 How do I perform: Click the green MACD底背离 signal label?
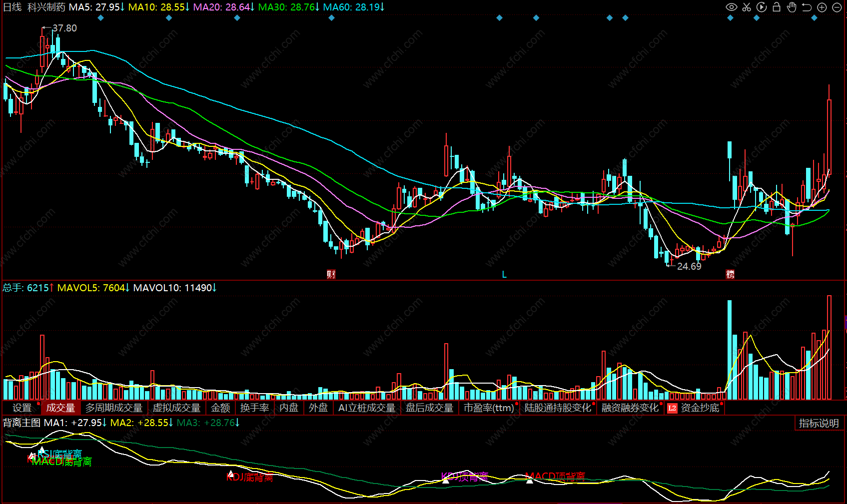pos(62,462)
